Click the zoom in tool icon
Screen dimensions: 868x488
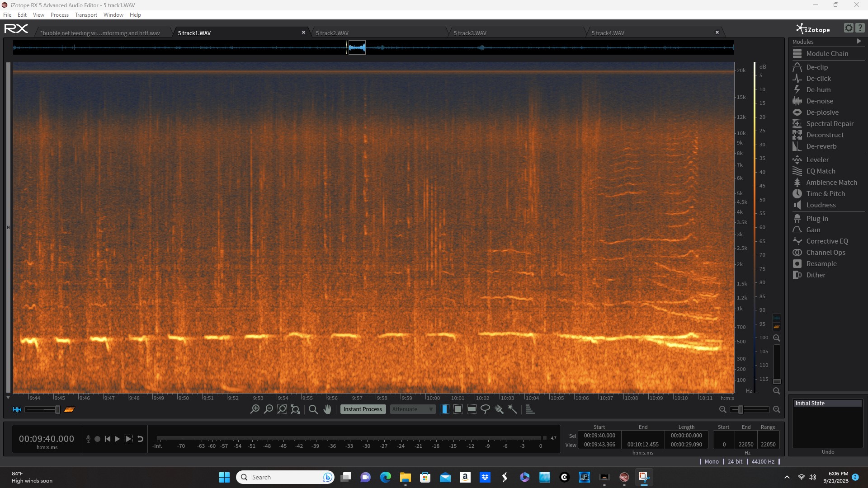click(255, 409)
